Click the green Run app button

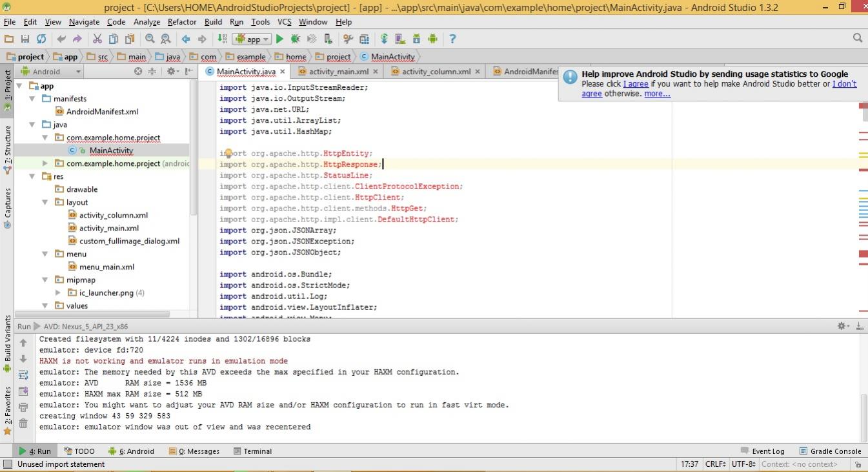pos(279,39)
